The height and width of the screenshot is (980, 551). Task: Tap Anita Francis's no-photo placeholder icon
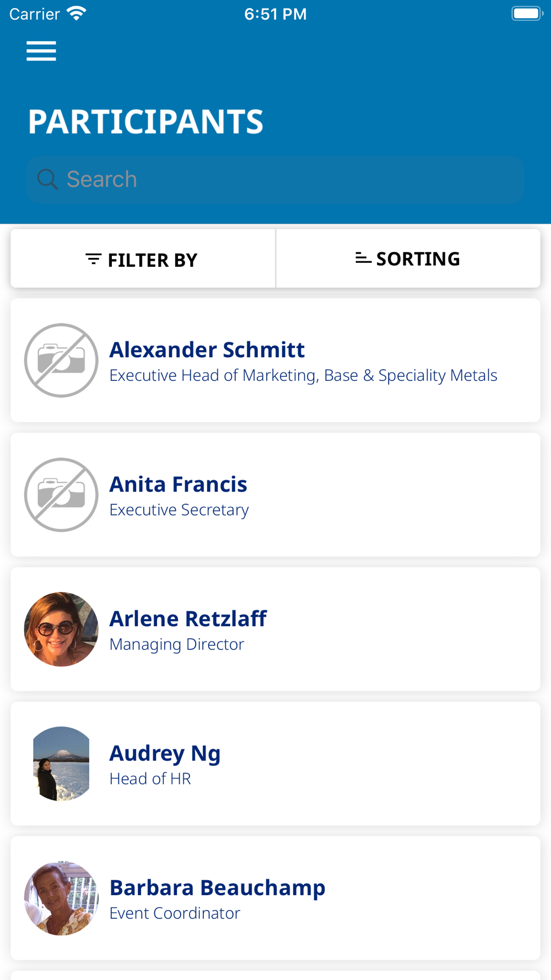pyautogui.click(x=61, y=495)
